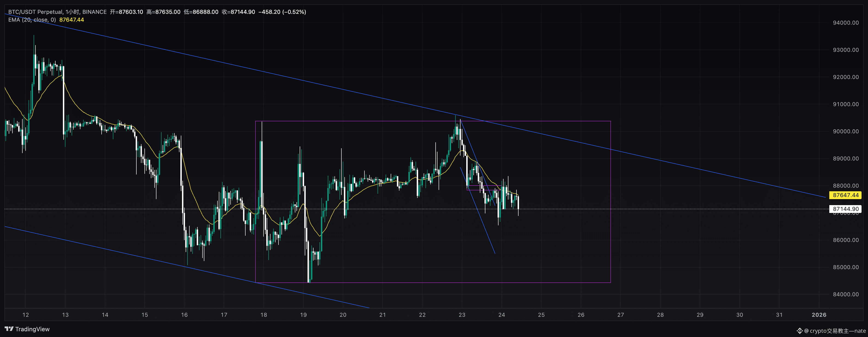This screenshot has width=868, height=337.
Task: Click the 88000.00 price axis label
Action: click(x=846, y=186)
